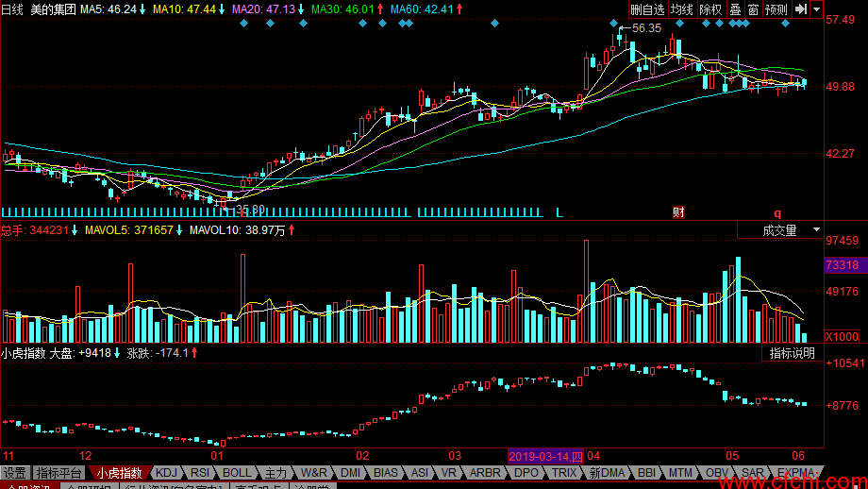
Task: Select the 小虎指数 indicator tab
Action: [119, 473]
